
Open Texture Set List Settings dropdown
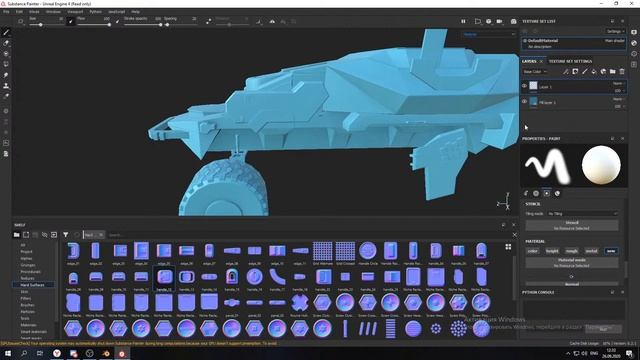(616, 31)
